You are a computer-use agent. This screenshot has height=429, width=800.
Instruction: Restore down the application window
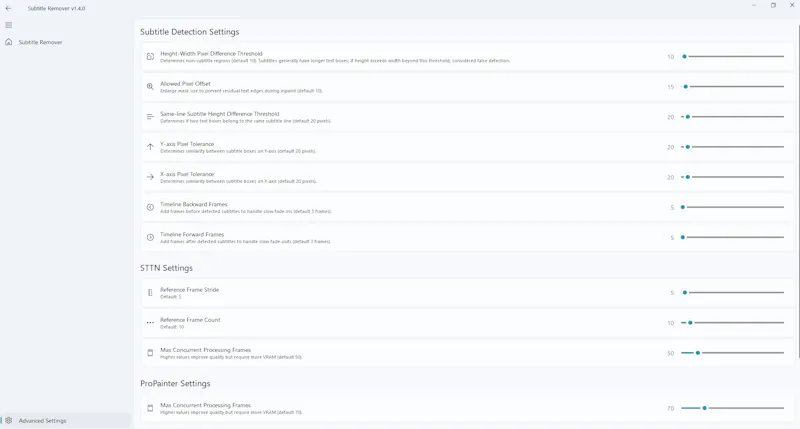pos(773,5)
